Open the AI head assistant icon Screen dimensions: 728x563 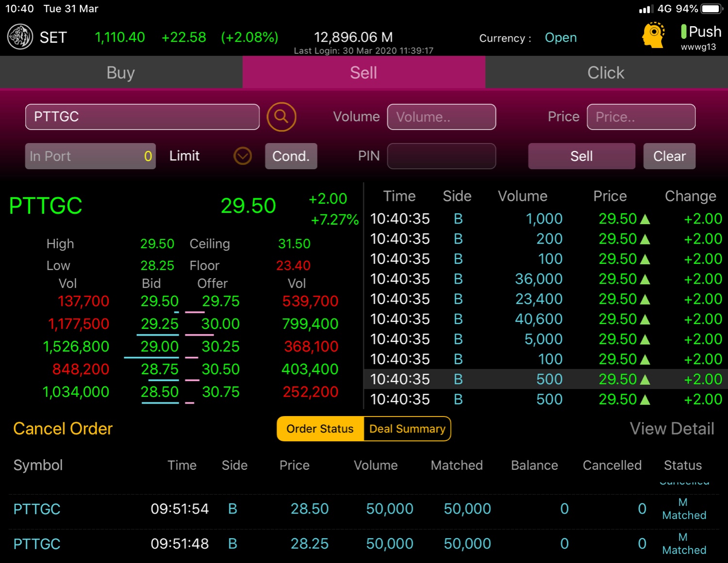click(653, 35)
